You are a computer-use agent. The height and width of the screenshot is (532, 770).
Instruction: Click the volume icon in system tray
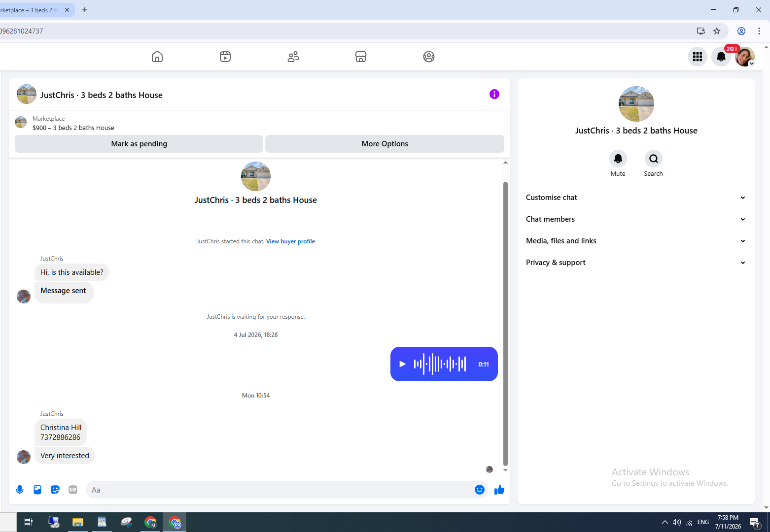[677, 522]
